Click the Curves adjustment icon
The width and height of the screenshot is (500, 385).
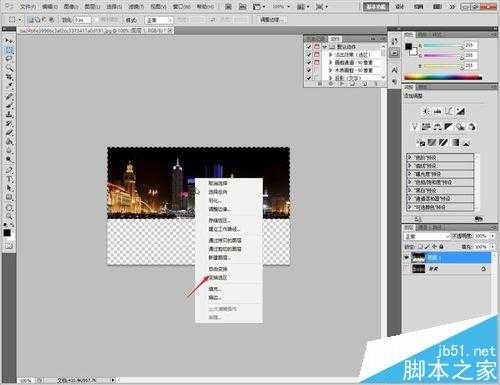point(449,111)
